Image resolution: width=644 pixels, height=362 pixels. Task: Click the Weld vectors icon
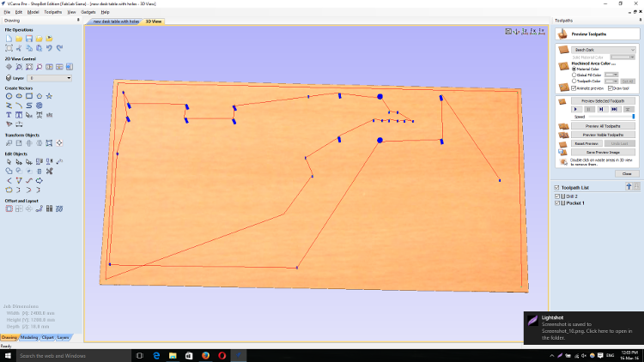coord(9,172)
